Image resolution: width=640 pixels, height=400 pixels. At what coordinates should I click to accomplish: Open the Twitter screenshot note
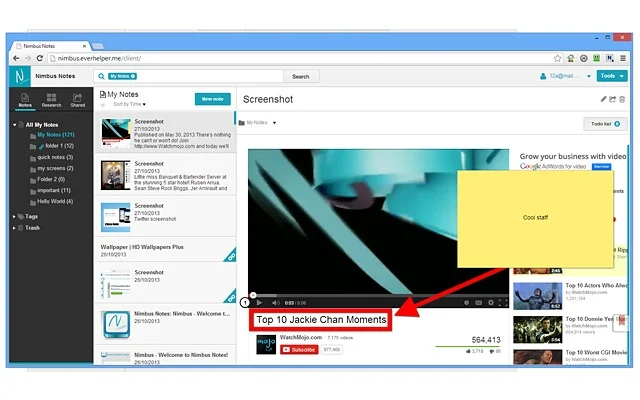point(165,217)
